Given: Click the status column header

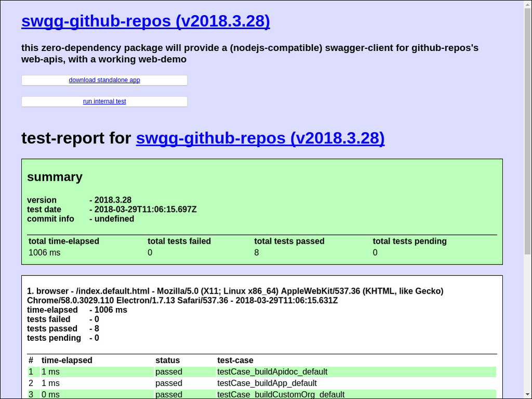Looking at the screenshot, I should [168, 361].
